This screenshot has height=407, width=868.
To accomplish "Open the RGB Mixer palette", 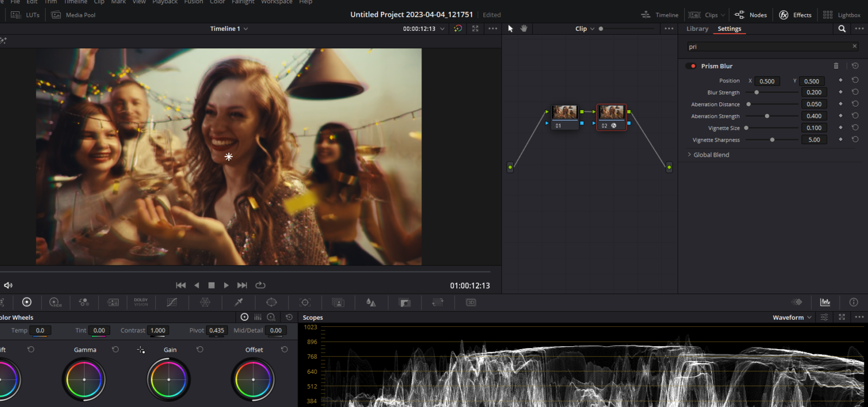I will click(x=84, y=302).
